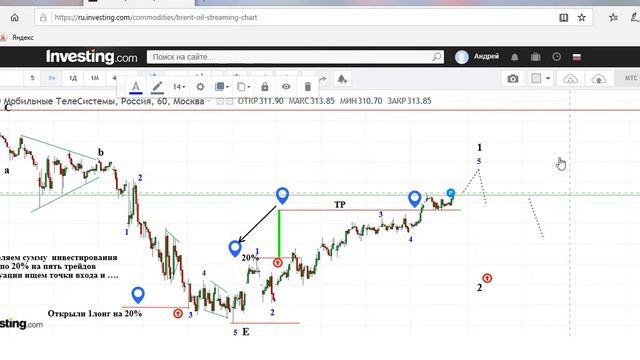Open the clone copy dropdown
The height and width of the screenshot is (360, 640).
(243, 87)
